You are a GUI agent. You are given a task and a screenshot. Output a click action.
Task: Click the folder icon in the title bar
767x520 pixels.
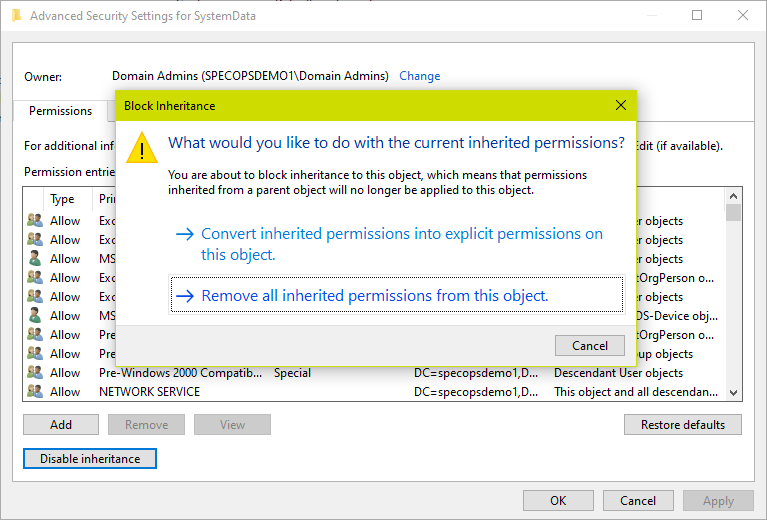(x=17, y=16)
